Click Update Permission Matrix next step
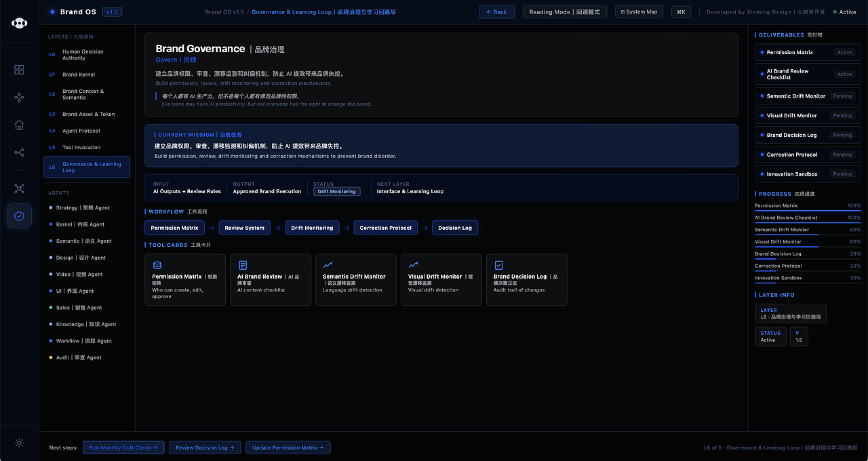The width and height of the screenshot is (868, 461). click(x=288, y=447)
